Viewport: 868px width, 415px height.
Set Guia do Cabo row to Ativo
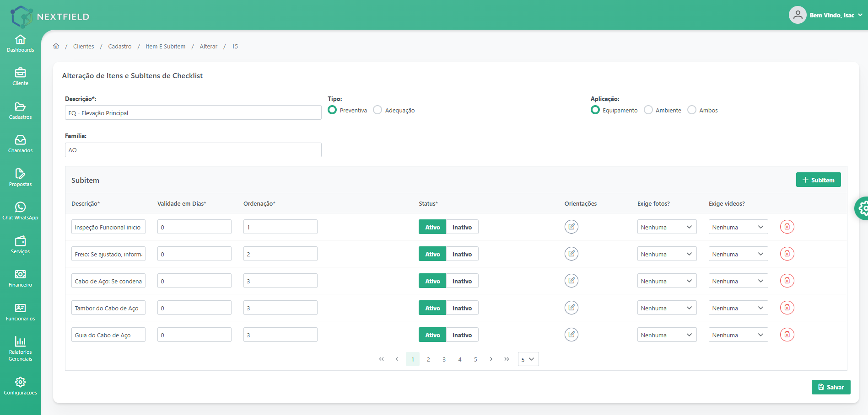pos(432,335)
